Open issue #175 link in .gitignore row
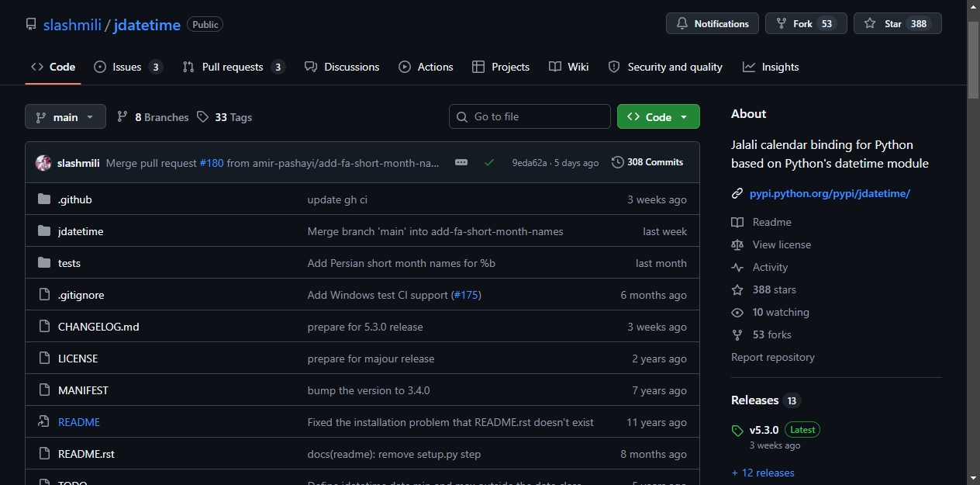Image resolution: width=980 pixels, height=485 pixels. (466, 295)
